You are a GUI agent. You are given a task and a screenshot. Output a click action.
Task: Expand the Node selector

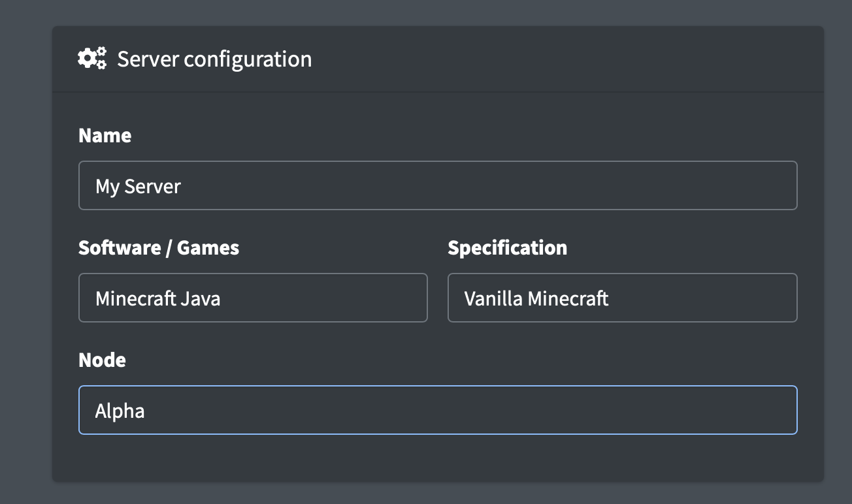pyautogui.click(x=438, y=410)
